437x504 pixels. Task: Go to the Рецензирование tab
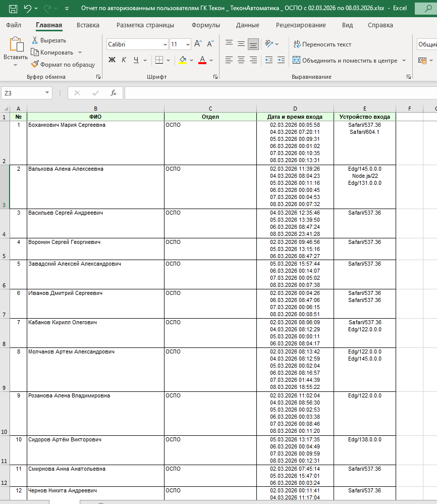(301, 25)
